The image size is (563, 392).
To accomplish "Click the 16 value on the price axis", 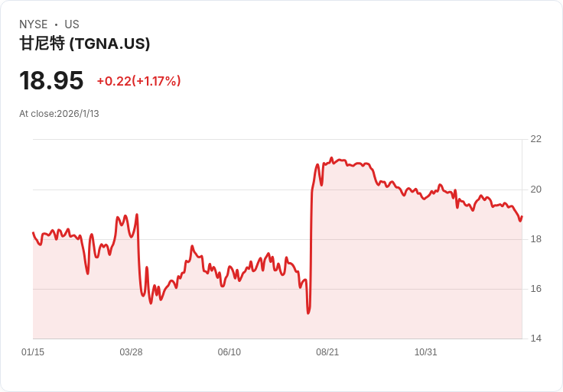I will point(535,289).
